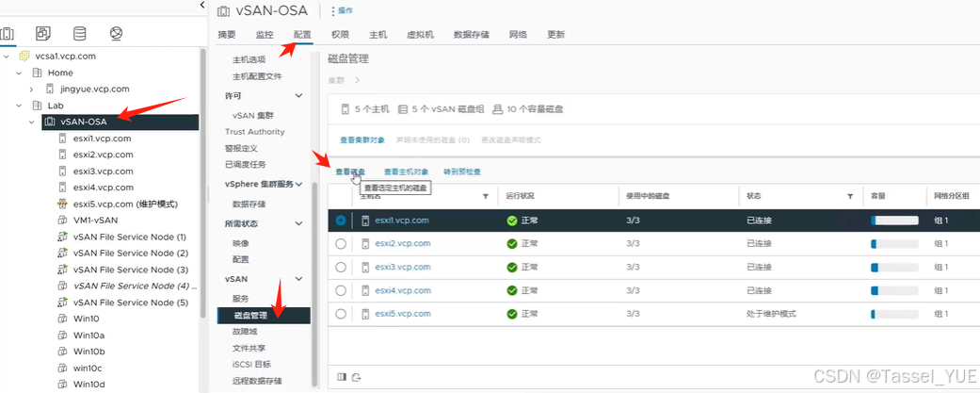The image size is (980, 393).
Task: Collapse the navigator panel chevron
Action: 201,5
